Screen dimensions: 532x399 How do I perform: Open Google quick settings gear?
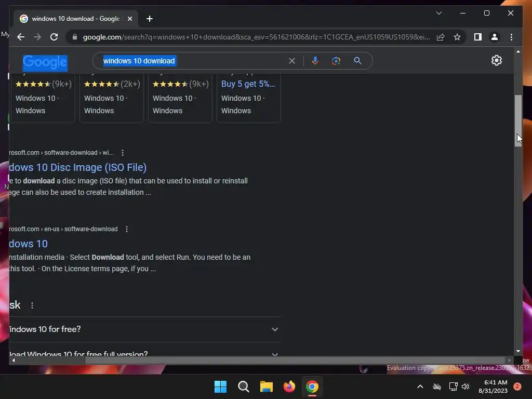click(496, 60)
